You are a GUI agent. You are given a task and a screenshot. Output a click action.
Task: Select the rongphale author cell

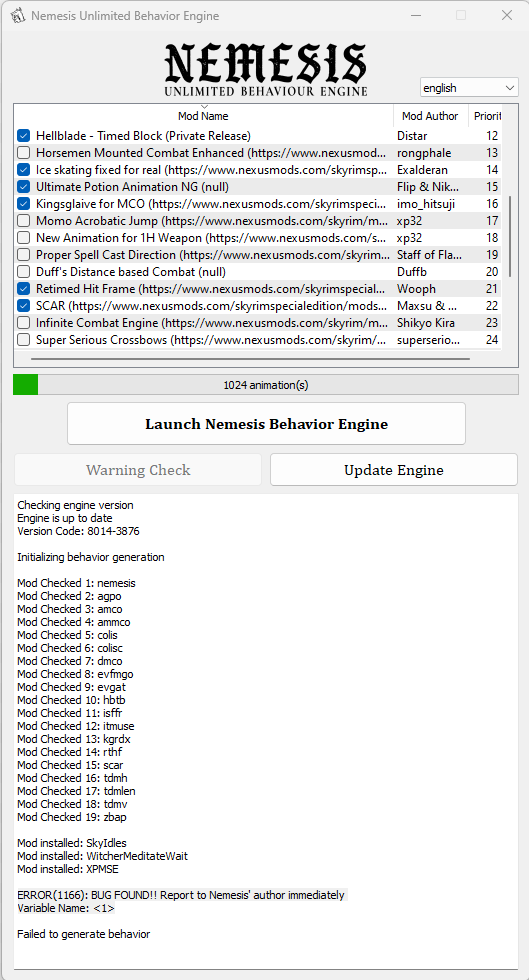[424, 152]
